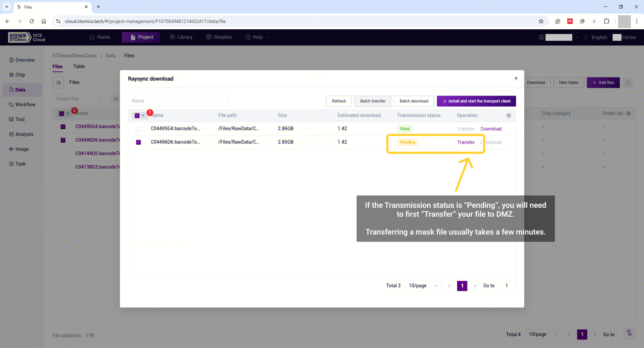
Task: Bookmark this page with star icon
Action: (x=541, y=21)
